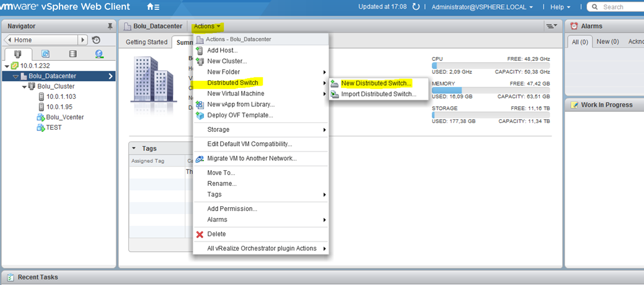This screenshot has height=285, width=644.
Task: Switch to Hosts and Clusters view icon
Action: coord(17,54)
